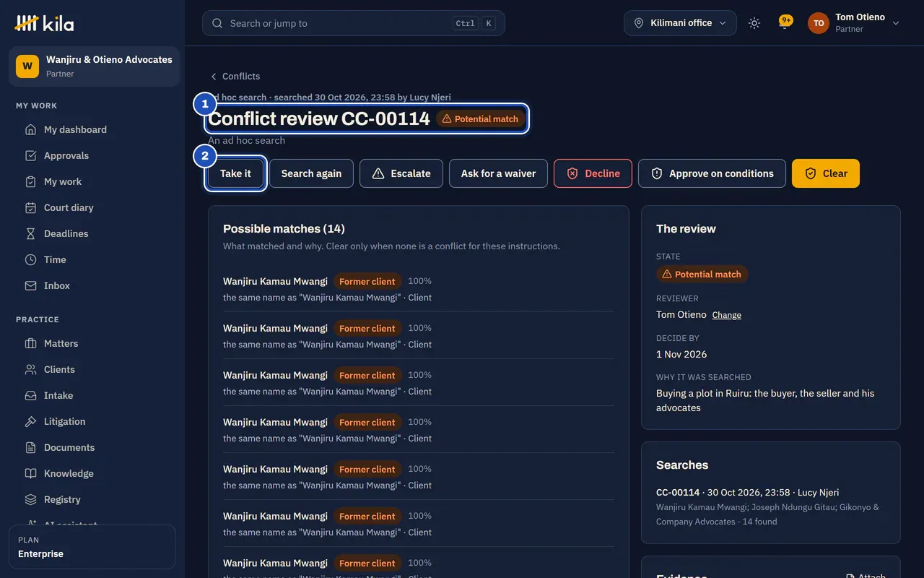Open Kilimani office location dropdown
The width and height of the screenshot is (924, 578).
click(680, 23)
